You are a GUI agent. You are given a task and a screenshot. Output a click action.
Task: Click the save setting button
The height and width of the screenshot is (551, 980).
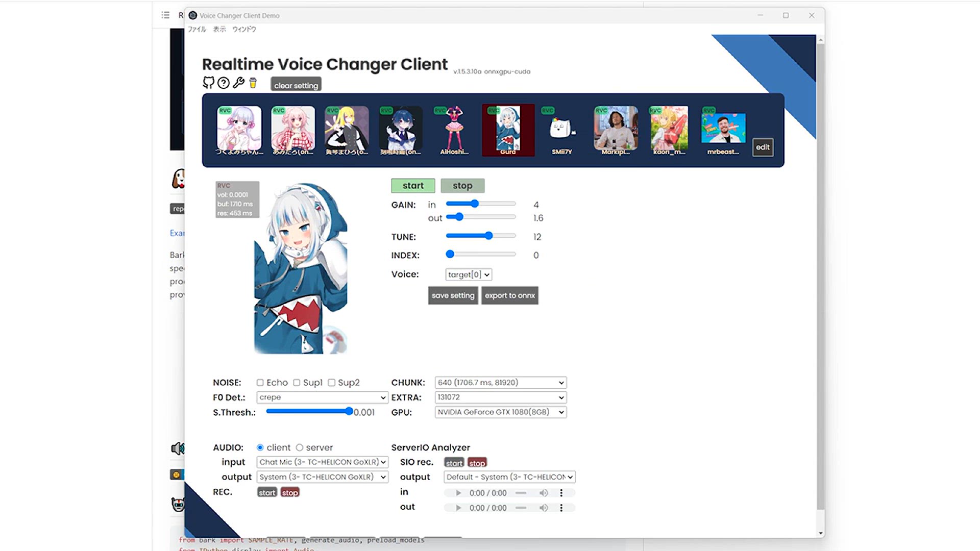(453, 295)
